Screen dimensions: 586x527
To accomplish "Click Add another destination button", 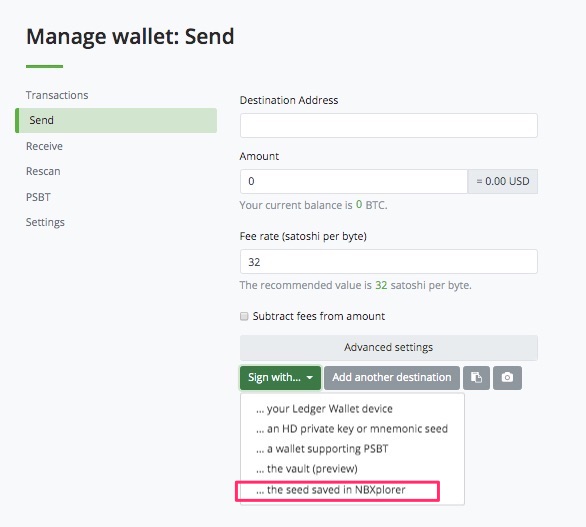I will 392,378.
